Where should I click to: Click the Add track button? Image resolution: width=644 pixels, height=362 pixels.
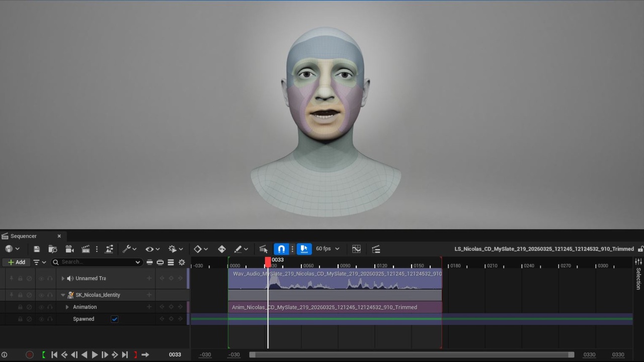[16, 262]
